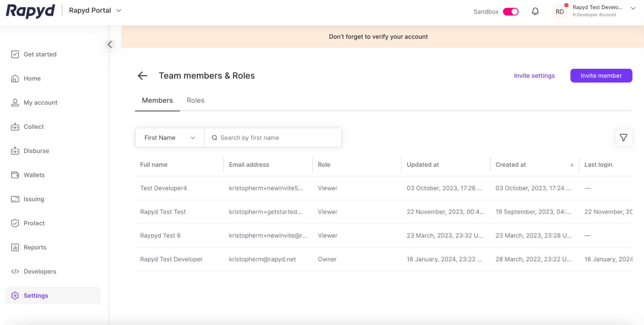
Task: Click the filter funnel icon
Action: pyautogui.click(x=623, y=138)
